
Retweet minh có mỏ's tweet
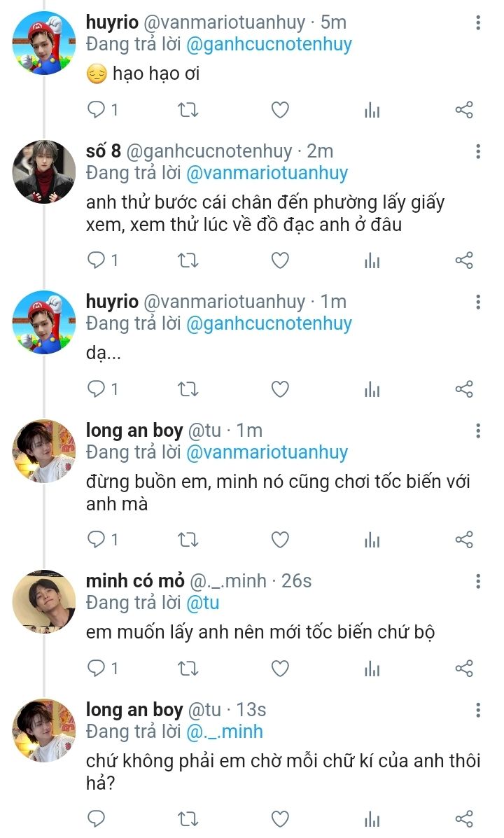coord(188,669)
